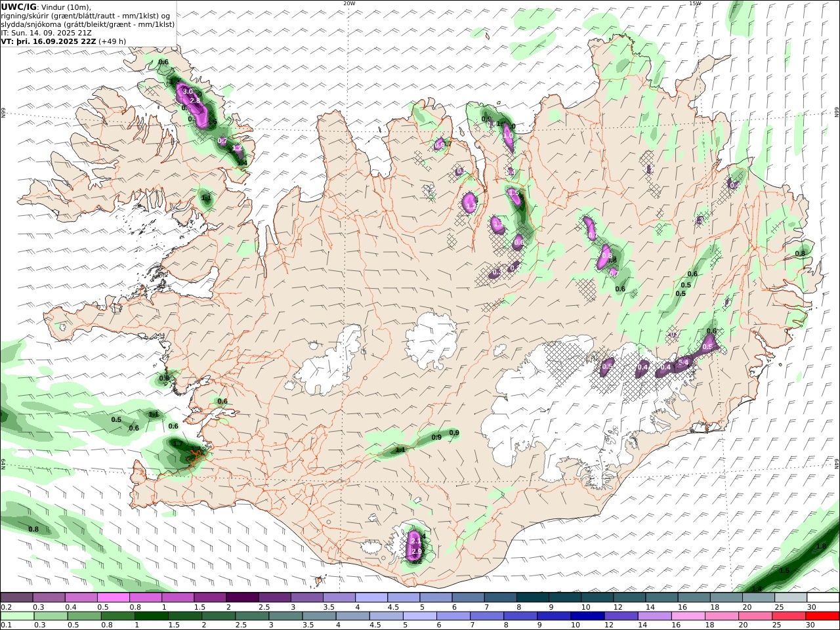
Task: Click the pale green lower swatch starting at 0.1
Action: [18, 616]
